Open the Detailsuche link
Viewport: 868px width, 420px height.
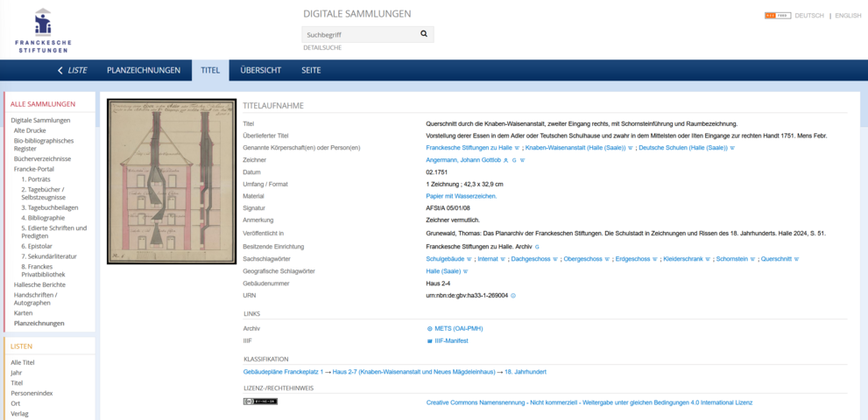pyautogui.click(x=322, y=48)
